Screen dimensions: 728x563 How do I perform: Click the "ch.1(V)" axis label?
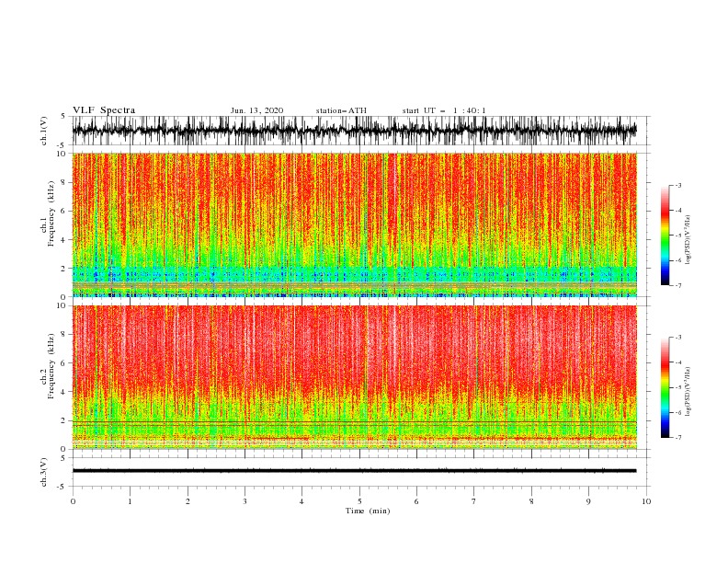pyautogui.click(x=44, y=131)
